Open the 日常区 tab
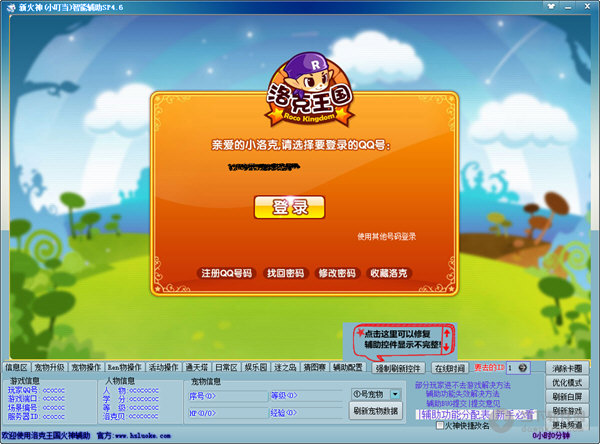The height and width of the screenshot is (444, 600). pyautogui.click(x=226, y=367)
